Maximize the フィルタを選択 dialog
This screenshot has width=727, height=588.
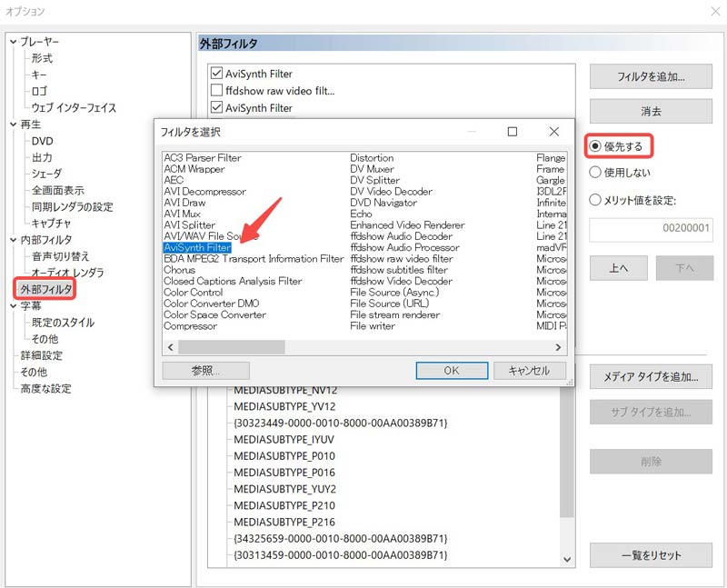tap(513, 132)
